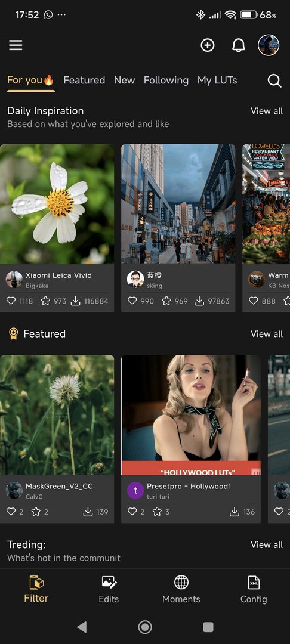Image resolution: width=290 pixels, height=644 pixels.
Task: Download the Xiaomi Leica Vivid LUT
Action: [x=76, y=301]
